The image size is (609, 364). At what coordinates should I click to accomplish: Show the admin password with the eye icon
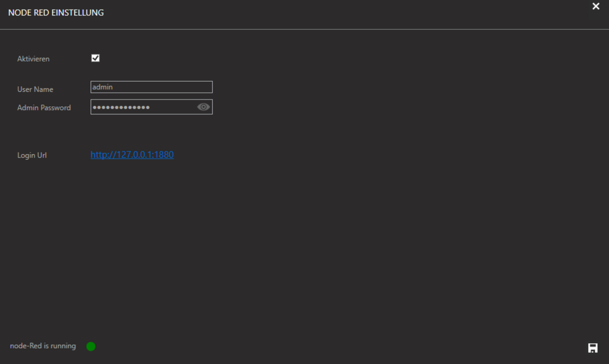click(203, 107)
